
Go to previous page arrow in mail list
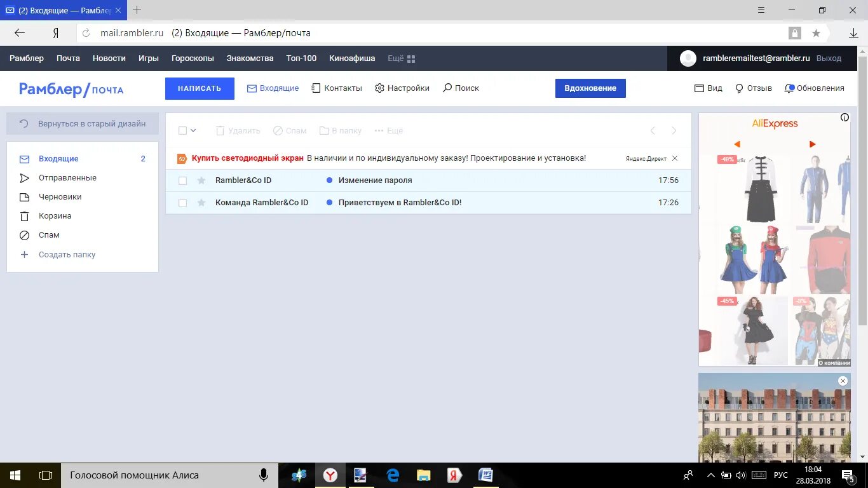click(653, 131)
